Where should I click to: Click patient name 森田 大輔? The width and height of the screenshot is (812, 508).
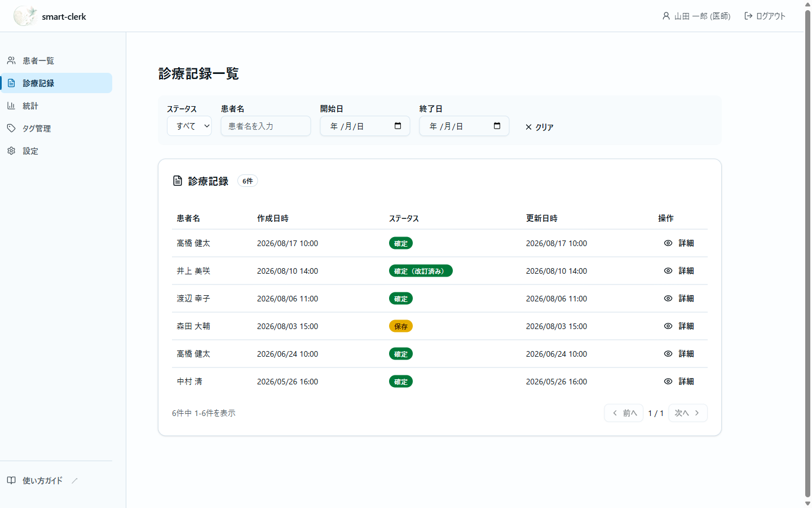193,326
